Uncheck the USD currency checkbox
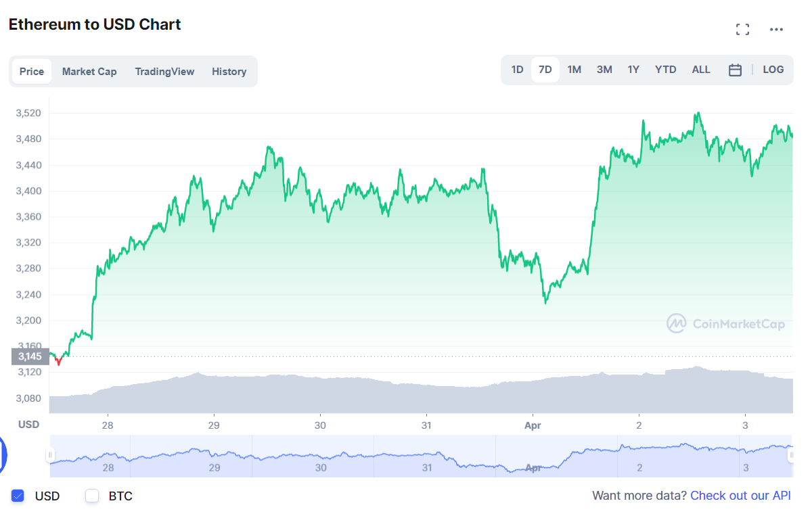Viewport: 812px width, 520px height. (18, 496)
